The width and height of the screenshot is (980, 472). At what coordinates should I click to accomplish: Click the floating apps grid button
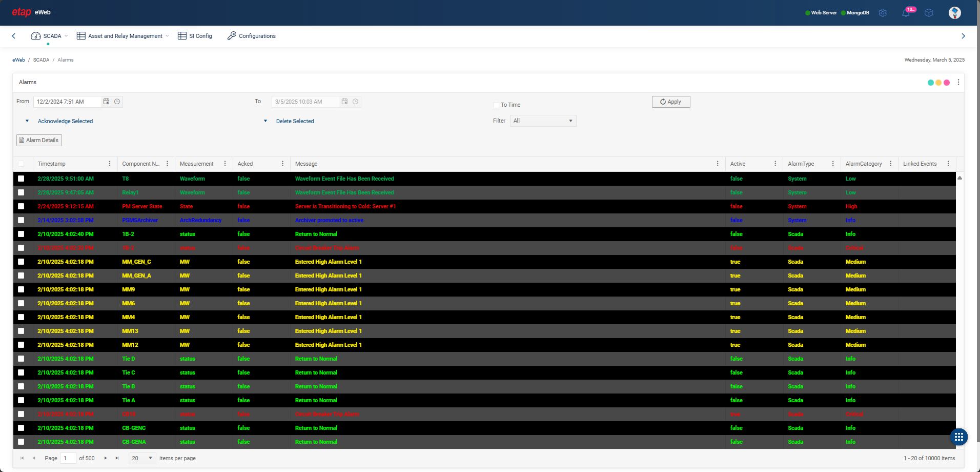[958, 437]
